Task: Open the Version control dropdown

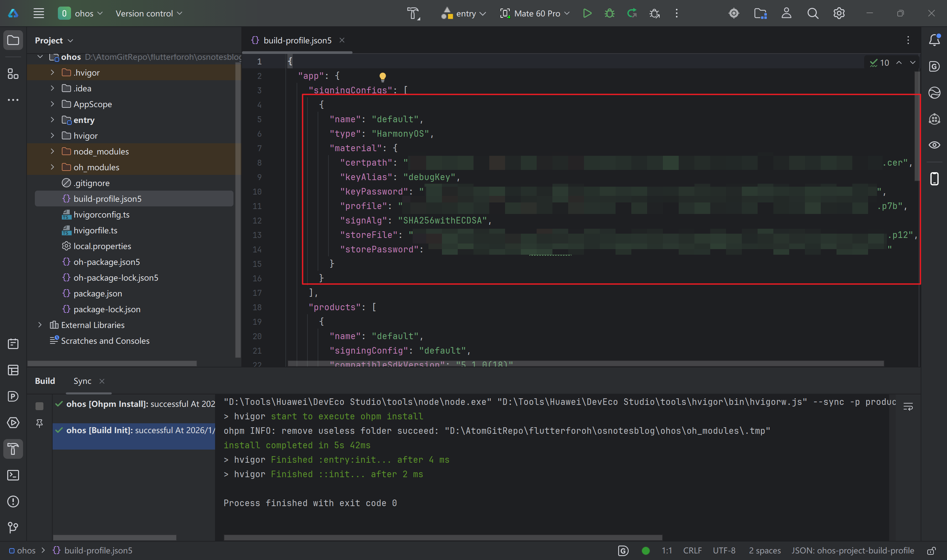Action: pyautogui.click(x=149, y=13)
